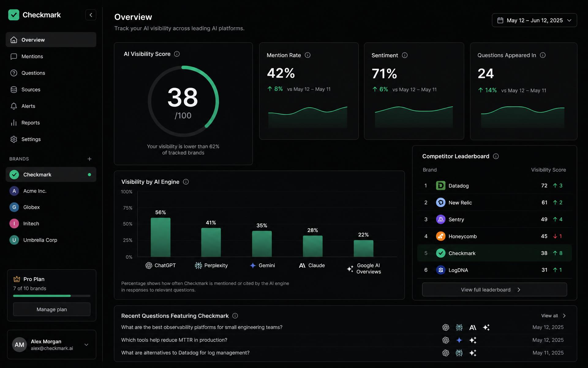Open the date range dropdown May 12 – Jun 12, 2025

pyautogui.click(x=534, y=20)
